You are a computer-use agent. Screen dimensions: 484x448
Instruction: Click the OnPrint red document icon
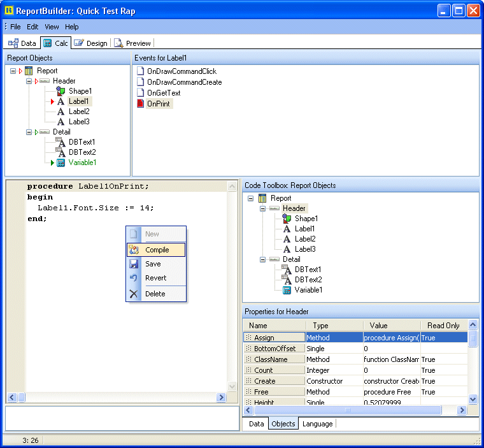[141, 103]
